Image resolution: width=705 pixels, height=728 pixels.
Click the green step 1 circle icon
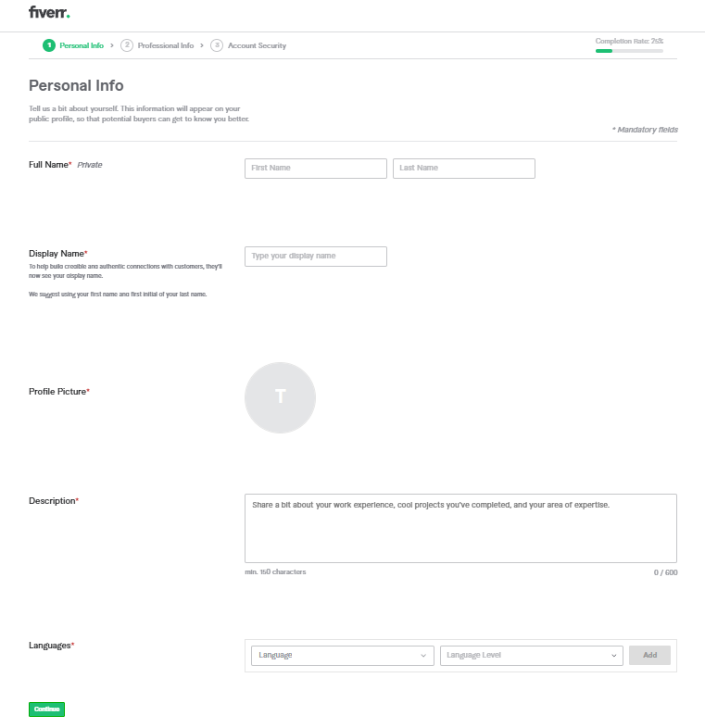pyautogui.click(x=48, y=45)
